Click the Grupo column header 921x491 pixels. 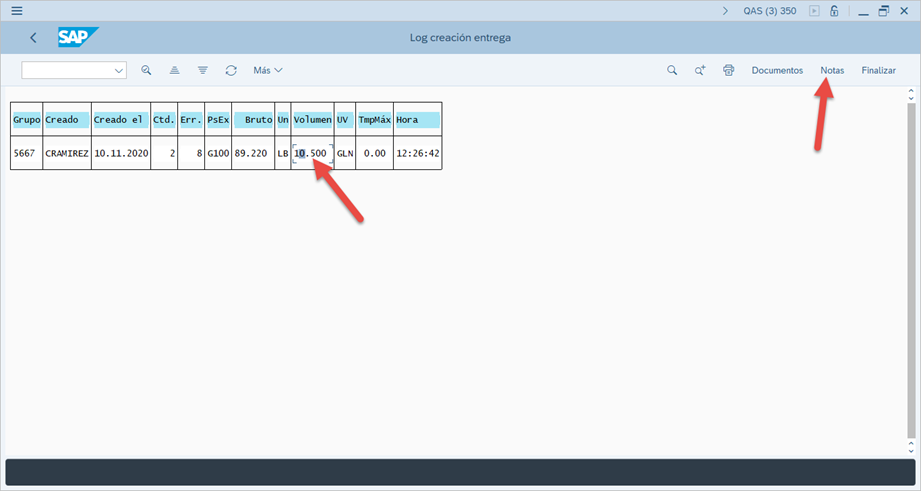coord(27,119)
